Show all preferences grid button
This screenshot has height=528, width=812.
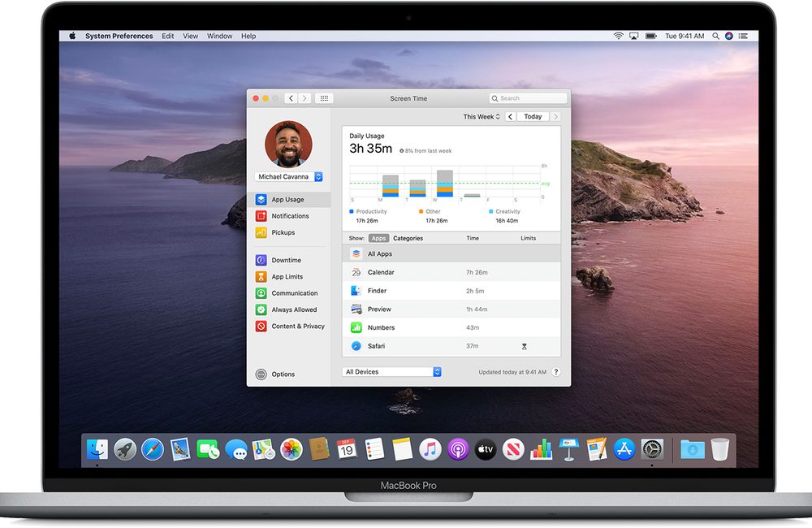point(324,98)
